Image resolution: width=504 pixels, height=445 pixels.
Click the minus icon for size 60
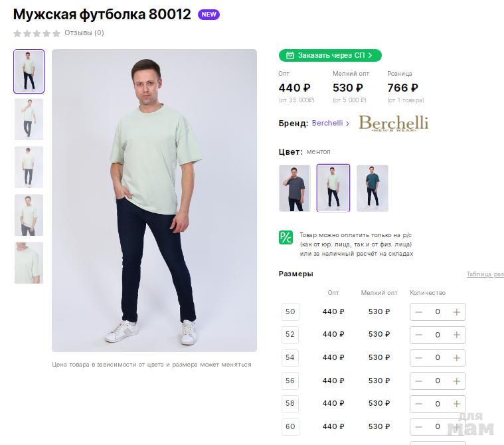click(418, 426)
